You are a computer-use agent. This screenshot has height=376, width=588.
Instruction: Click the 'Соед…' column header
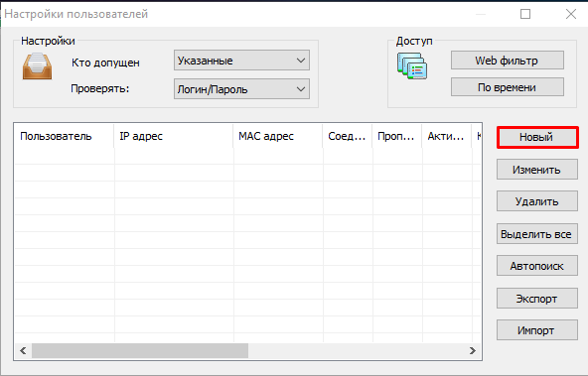coord(348,136)
